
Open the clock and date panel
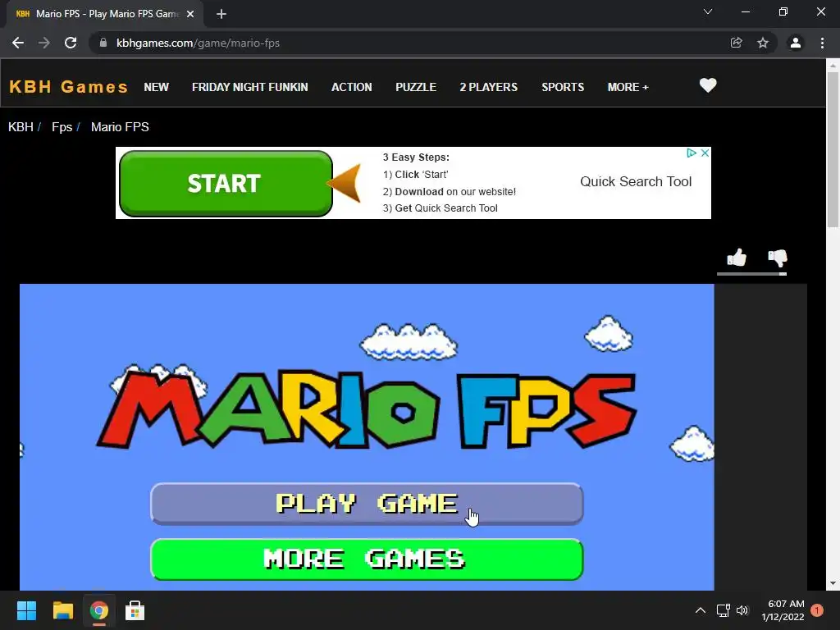tap(783, 610)
